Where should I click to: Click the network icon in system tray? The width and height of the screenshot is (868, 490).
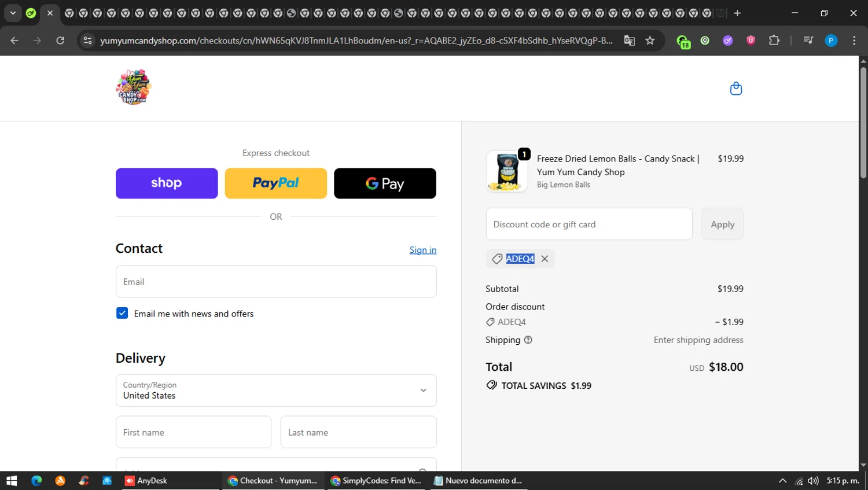(799, 481)
